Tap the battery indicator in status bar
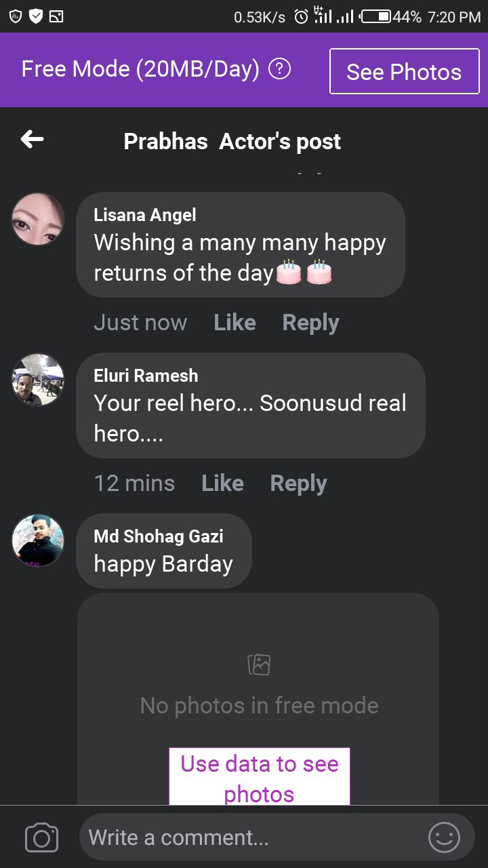Viewport: 488px width, 868px height. 376,16
